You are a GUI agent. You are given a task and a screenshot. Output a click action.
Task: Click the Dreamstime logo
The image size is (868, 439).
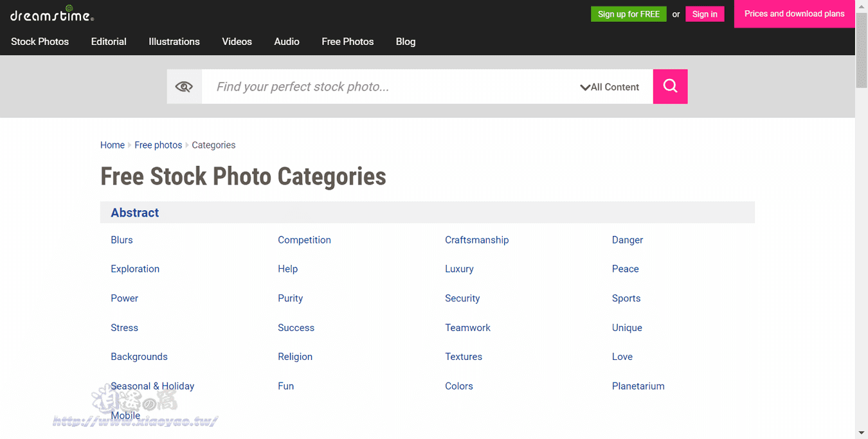click(52, 14)
